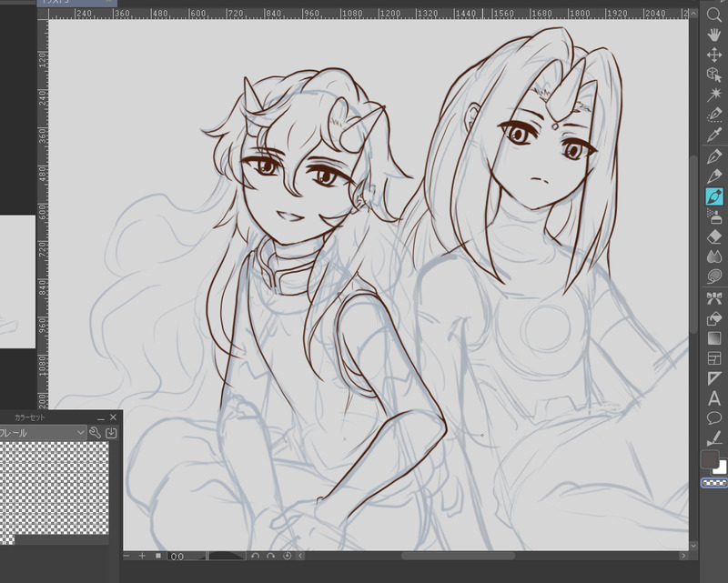Click the vertical scrollbar thumb
Viewport: 728px width, 583px height.
(693, 245)
